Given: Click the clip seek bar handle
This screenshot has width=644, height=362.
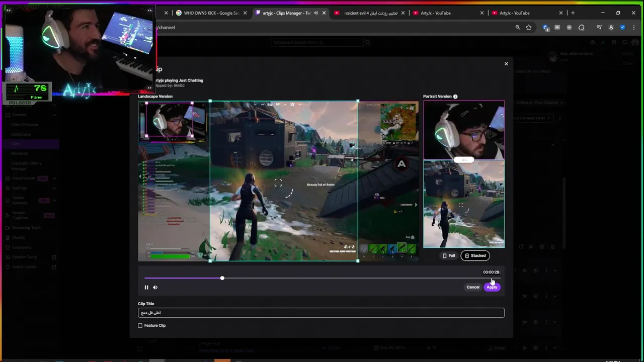Looking at the screenshot, I should (x=222, y=278).
